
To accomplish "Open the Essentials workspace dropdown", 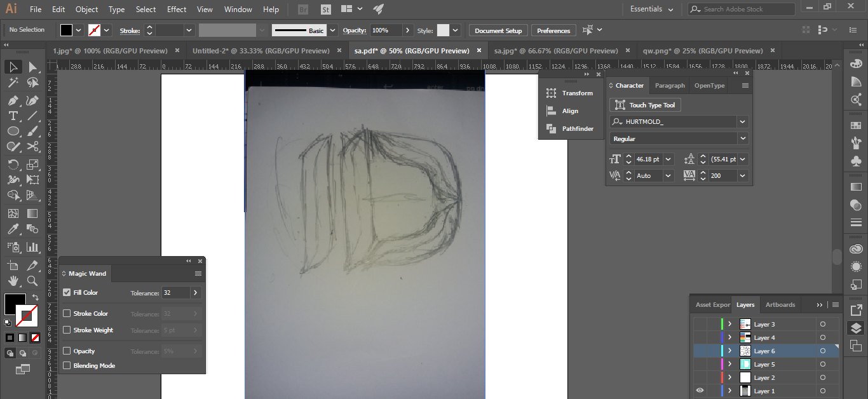I will 651,10.
